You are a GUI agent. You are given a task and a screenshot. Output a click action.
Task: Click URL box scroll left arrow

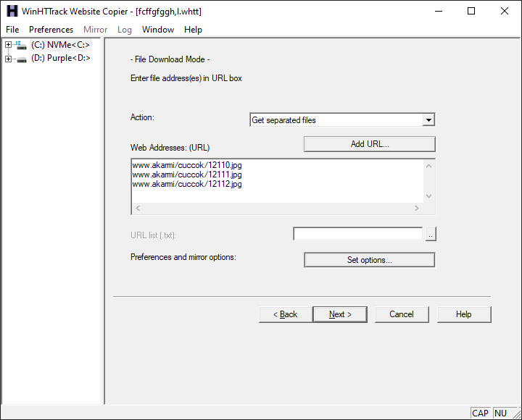pyautogui.click(x=138, y=208)
